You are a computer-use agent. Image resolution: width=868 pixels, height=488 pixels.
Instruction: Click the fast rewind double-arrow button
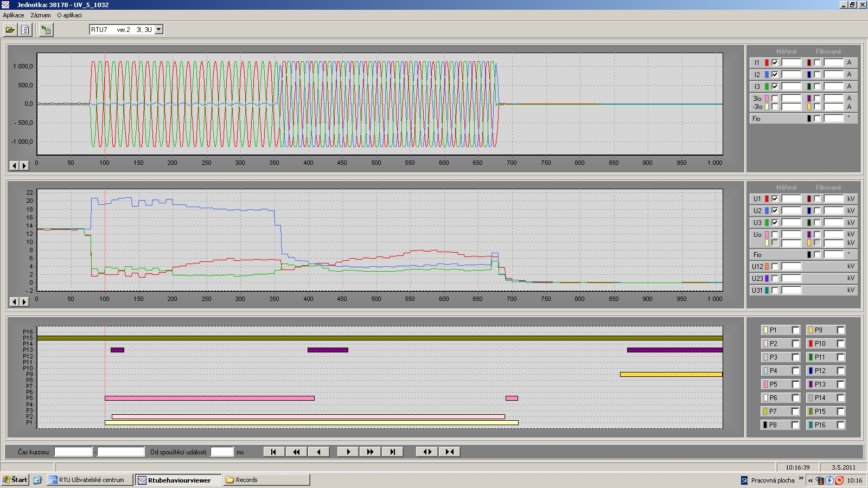(296, 452)
